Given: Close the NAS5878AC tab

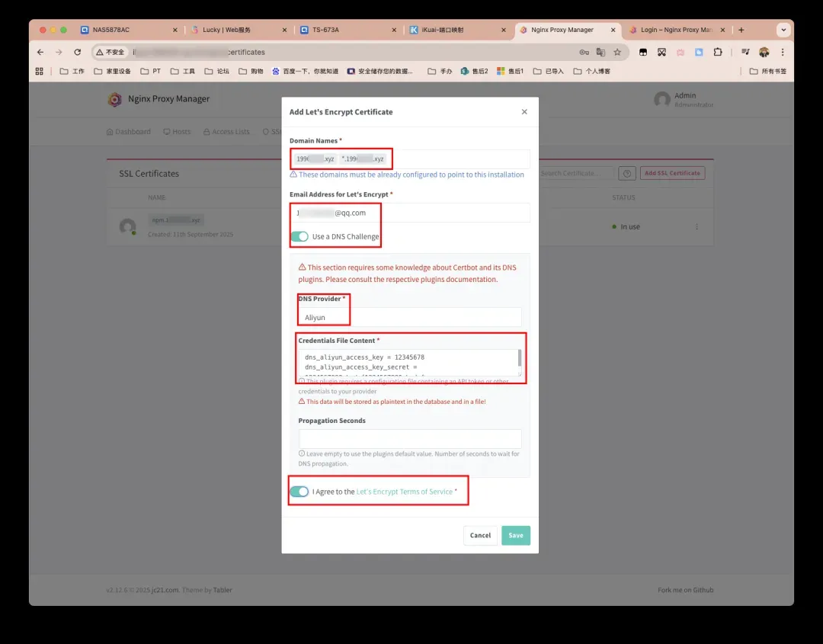Looking at the screenshot, I should [175, 30].
